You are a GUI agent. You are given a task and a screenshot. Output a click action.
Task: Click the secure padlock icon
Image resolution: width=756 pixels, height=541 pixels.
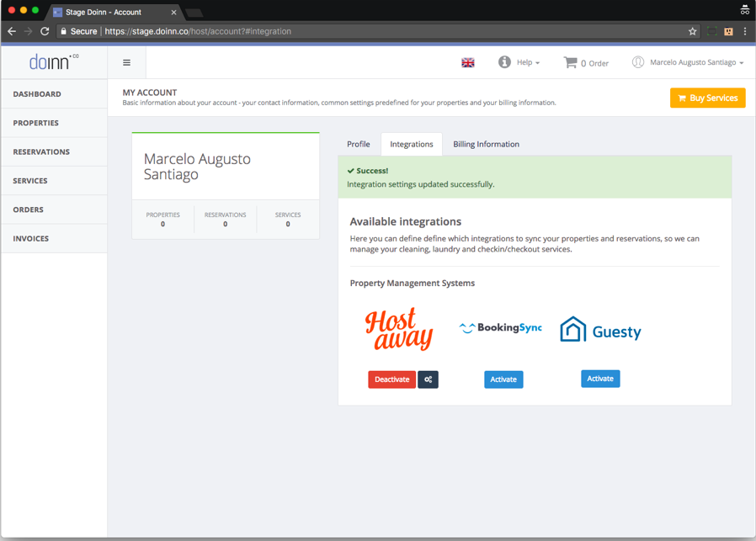click(63, 31)
